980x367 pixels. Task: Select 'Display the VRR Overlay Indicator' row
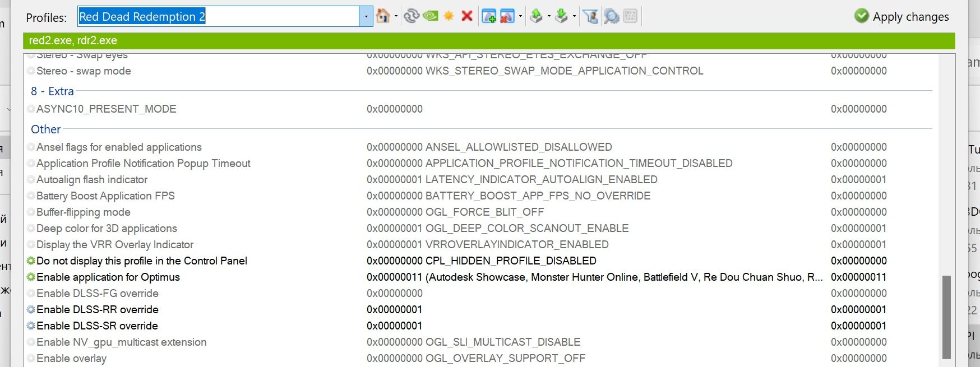481,244
